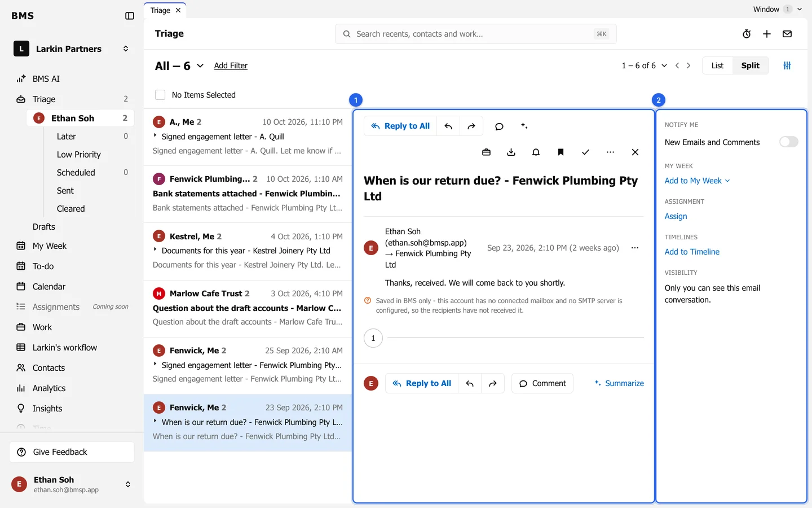Click the Summarize button
The image size is (812, 508).
(x=619, y=383)
